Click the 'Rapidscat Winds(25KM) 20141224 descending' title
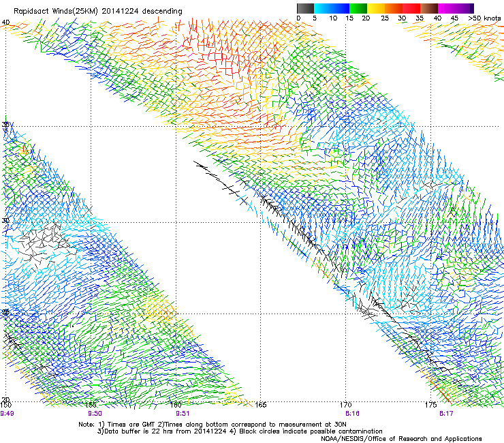 pos(98,12)
